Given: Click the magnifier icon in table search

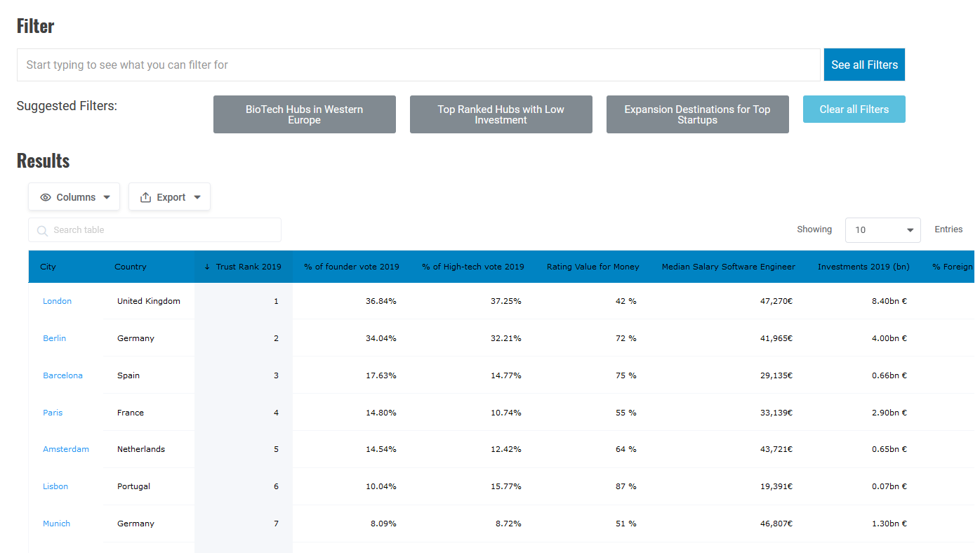Looking at the screenshot, I should click(42, 230).
